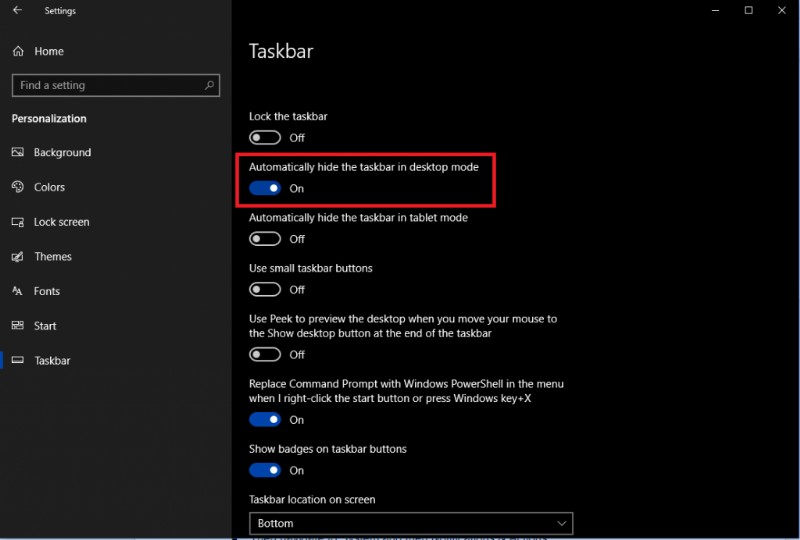The image size is (800, 540).
Task: Click the Taskbar page title
Action: pyautogui.click(x=281, y=51)
